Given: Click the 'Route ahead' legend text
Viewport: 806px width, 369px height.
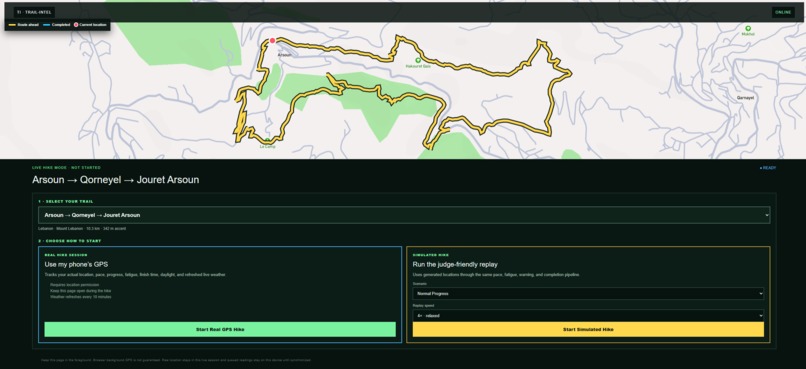Looking at the screenshot, I should coord(28,25).
